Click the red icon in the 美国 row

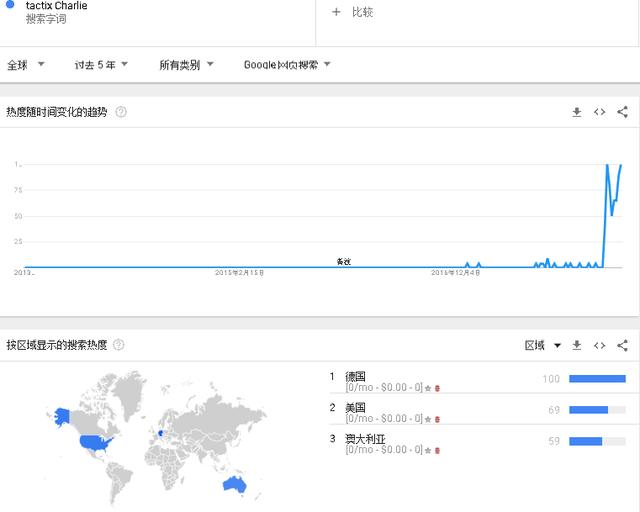(437, 419)
